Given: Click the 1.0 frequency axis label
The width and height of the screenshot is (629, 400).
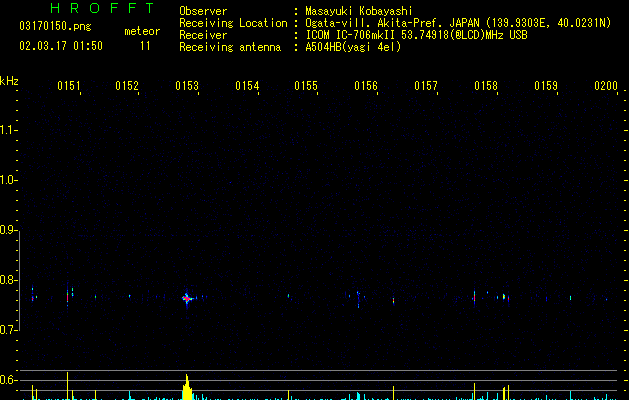Looking at the screenshot, I should [x=7, y=180].
